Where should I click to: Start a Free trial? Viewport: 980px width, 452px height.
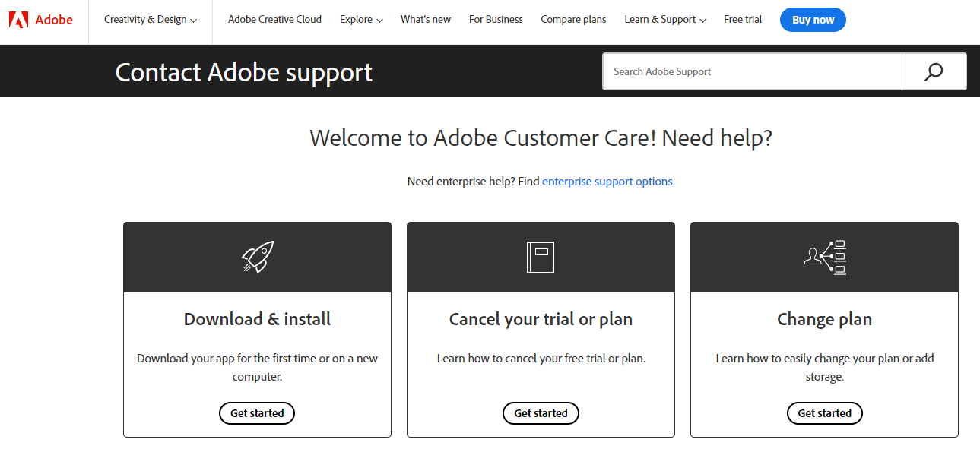pos(742,19)
